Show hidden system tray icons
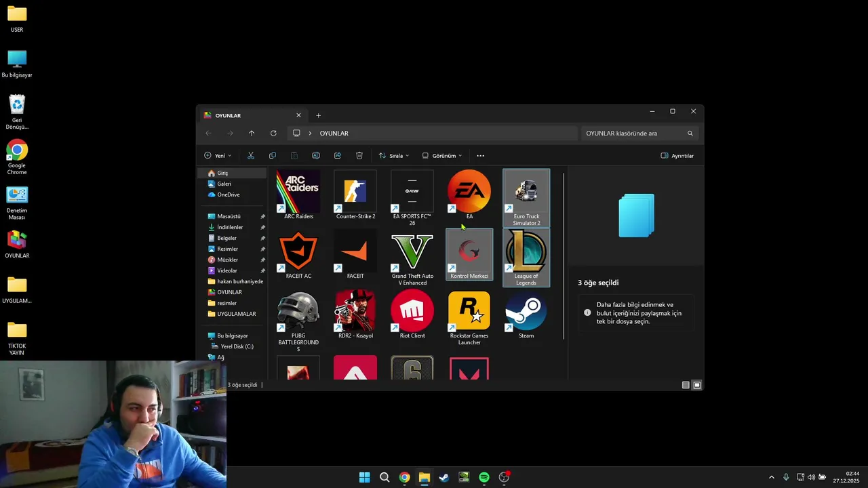868x488 pixels. coord(771,477)
